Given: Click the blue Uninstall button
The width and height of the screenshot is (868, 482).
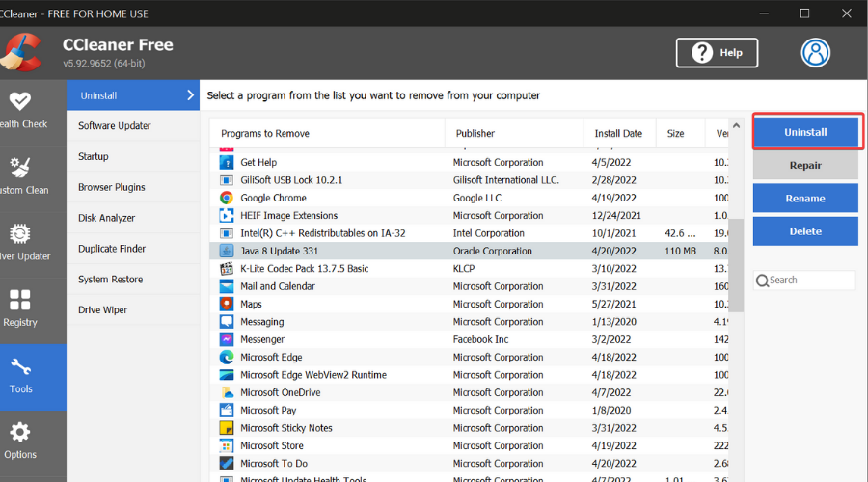Looking at the screenshot, I should [x=805, y=132].
